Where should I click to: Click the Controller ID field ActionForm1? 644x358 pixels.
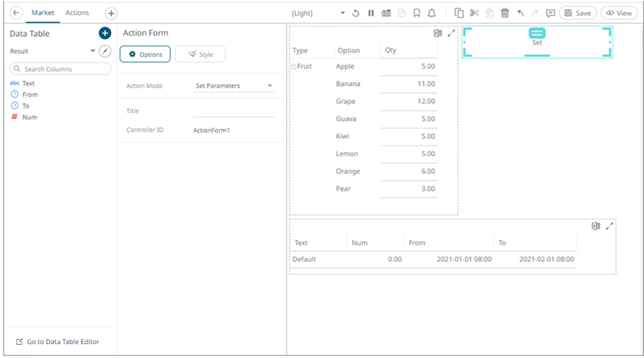tap(234, 130)
